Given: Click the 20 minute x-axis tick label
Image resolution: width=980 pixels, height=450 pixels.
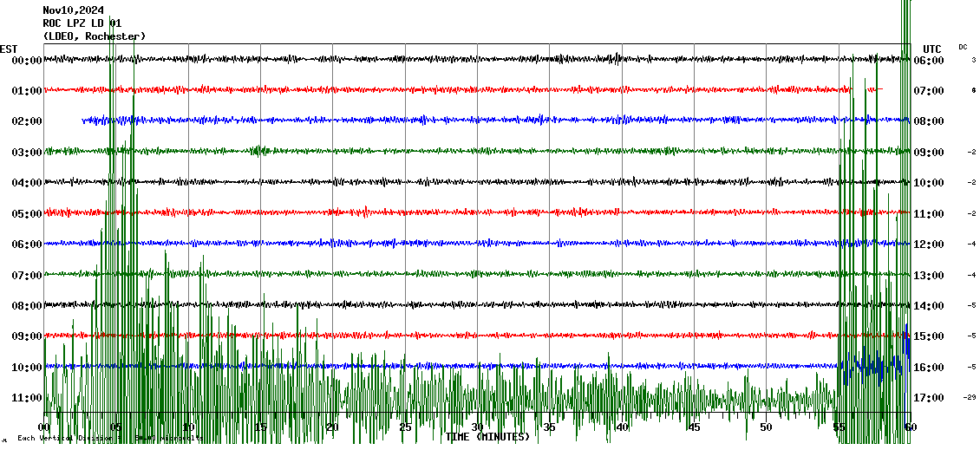Looking at the screenshot, I should click(333, 427).
